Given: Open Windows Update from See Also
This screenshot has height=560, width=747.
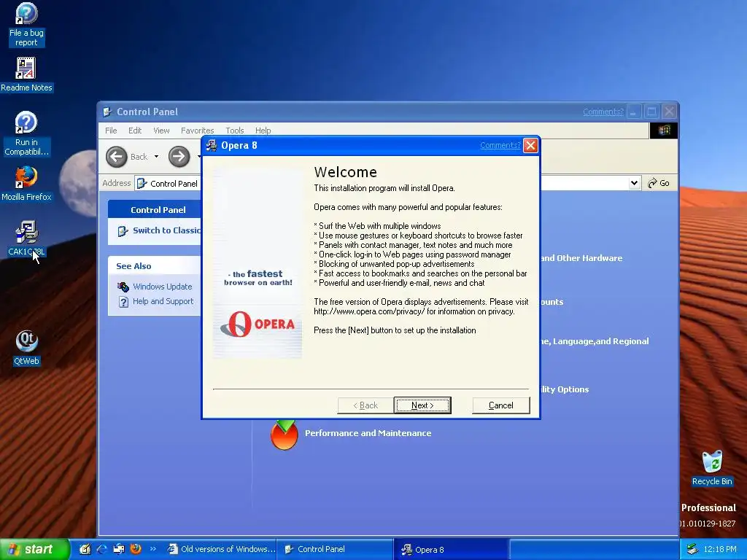Looking at the screenshot, I should pos(163,287).
